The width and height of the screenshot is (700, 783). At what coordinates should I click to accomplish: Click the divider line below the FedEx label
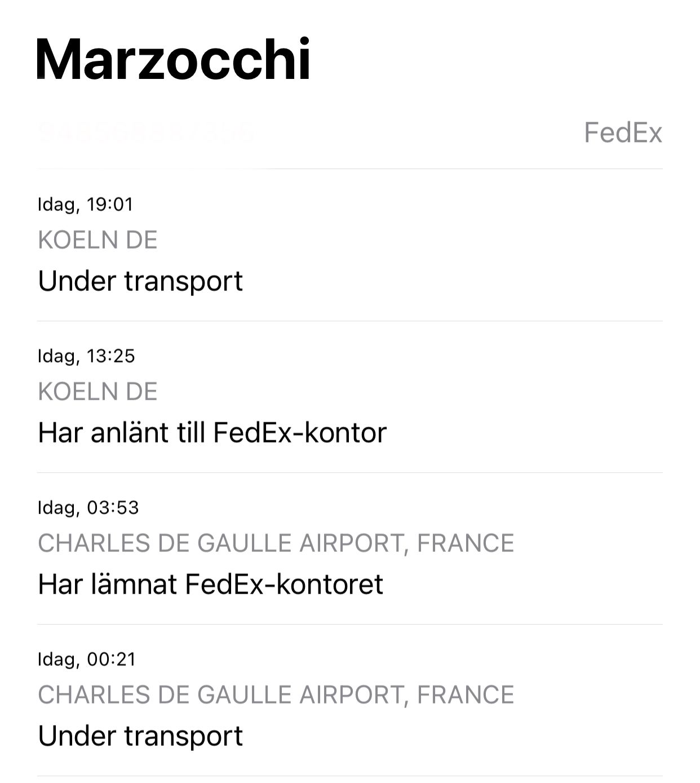click(x=349, y=169)
